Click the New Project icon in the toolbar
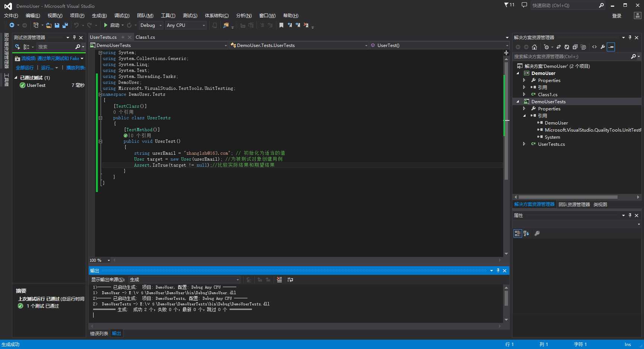The image size is (644, 349). click(x=36, y=25)
